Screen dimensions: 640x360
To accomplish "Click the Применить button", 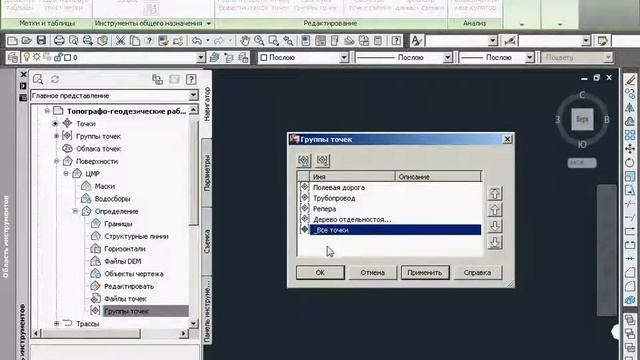I will (x=425, y=272).
